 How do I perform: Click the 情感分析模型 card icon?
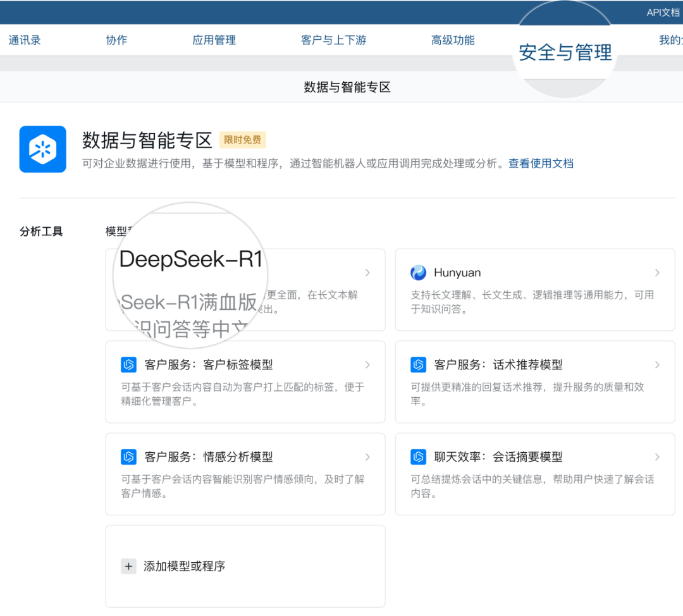[128, 457]
